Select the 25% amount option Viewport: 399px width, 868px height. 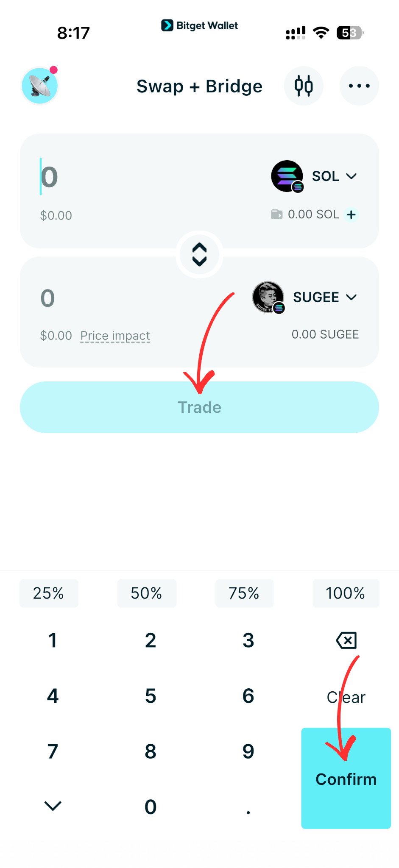coord(48,593)
